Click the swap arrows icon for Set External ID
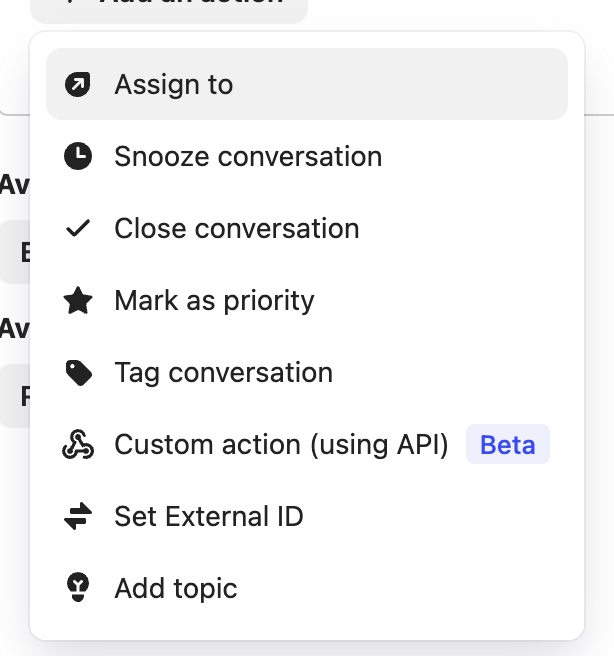This screenshot has height=656, width=614. tap(77, 517)
